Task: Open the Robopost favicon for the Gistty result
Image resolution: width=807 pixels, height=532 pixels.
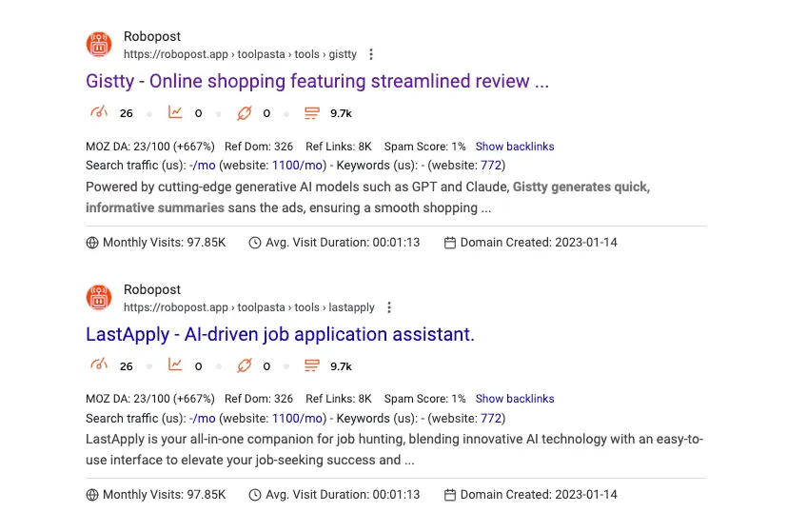Action: pos(99,45)
